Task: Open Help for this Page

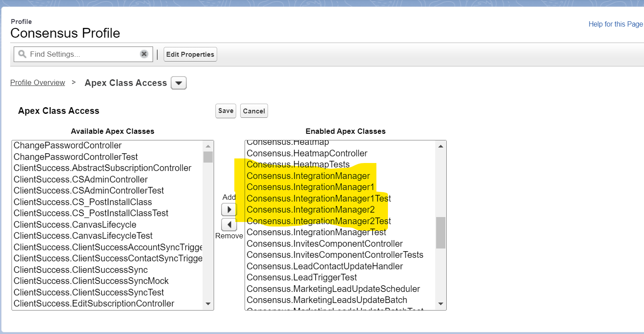Action: pyautogui.click(x=615, y=24)
